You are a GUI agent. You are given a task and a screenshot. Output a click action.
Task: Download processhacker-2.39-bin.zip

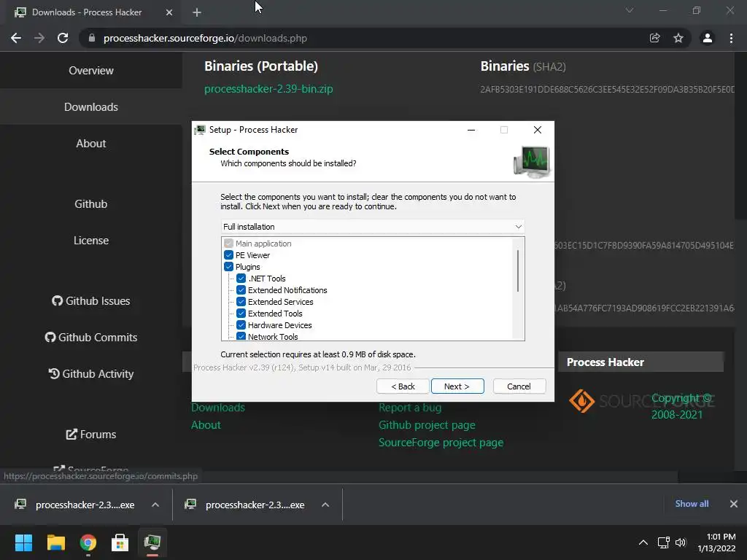point(268,89)
